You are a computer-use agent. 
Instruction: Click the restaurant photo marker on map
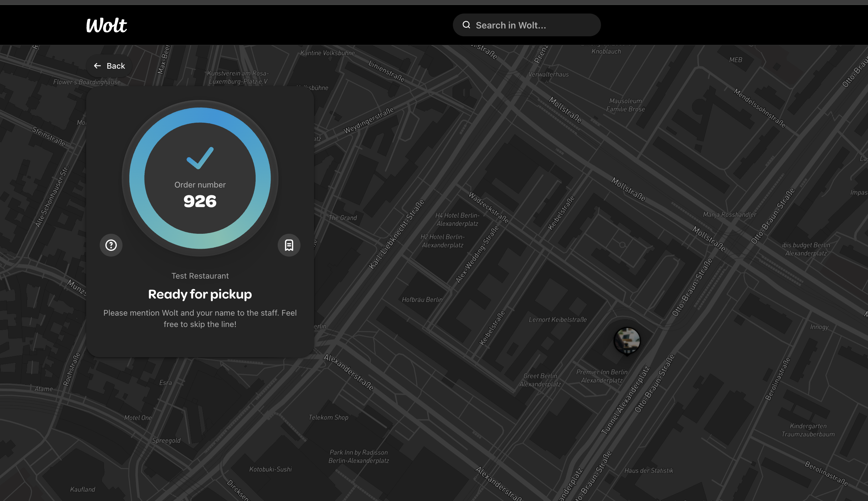pyautogui.click(x=627, y=341)
